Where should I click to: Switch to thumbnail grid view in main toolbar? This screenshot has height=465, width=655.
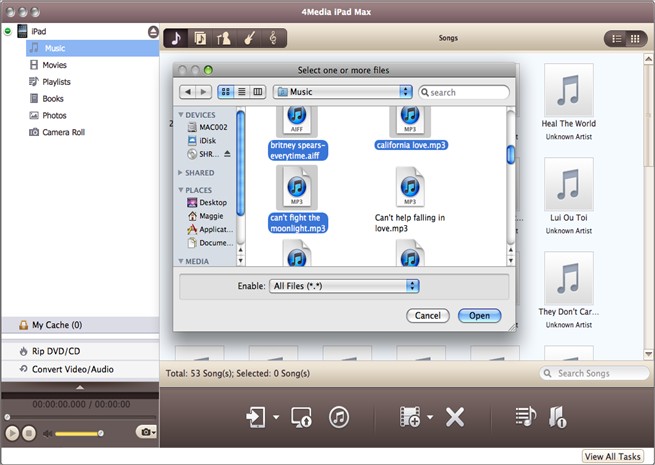click(x=635, y=39)
